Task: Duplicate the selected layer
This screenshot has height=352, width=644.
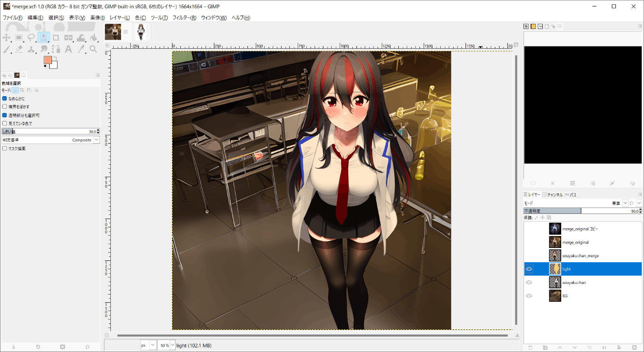Action: [589, 347]
